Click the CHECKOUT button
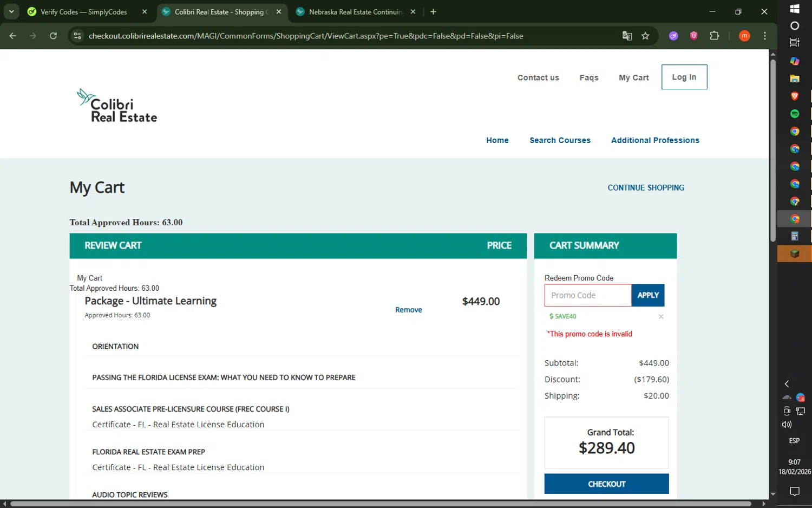This screenshot has height=508, width=812. pyautogui.click(x=606, y=484)
